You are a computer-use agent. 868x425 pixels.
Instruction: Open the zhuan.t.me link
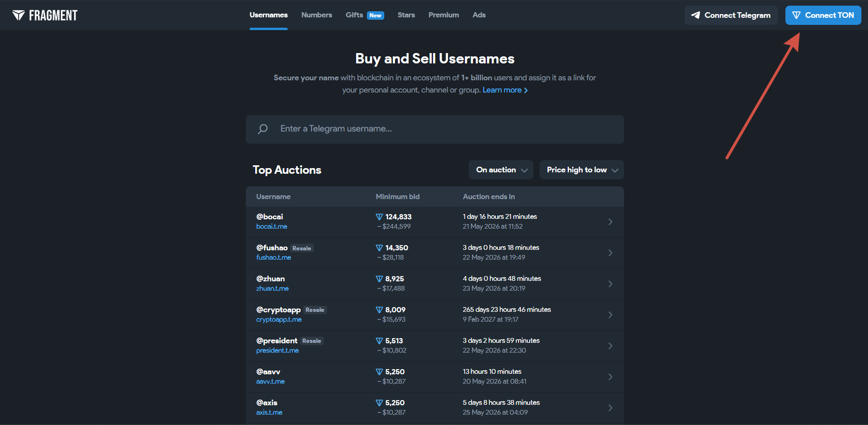pyautogui.click(x=273, y=288)
